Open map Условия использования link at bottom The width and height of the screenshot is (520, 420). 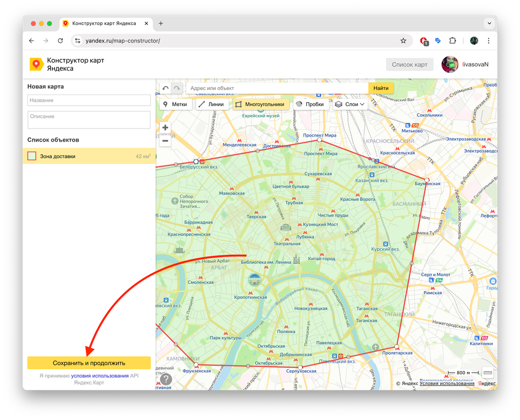(447, 383)
